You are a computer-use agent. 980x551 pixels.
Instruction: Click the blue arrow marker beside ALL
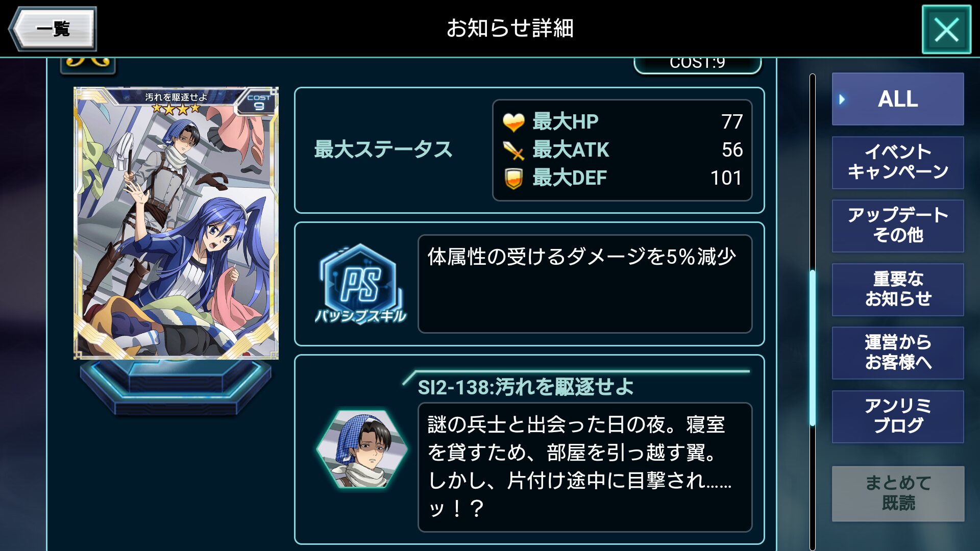842,99
